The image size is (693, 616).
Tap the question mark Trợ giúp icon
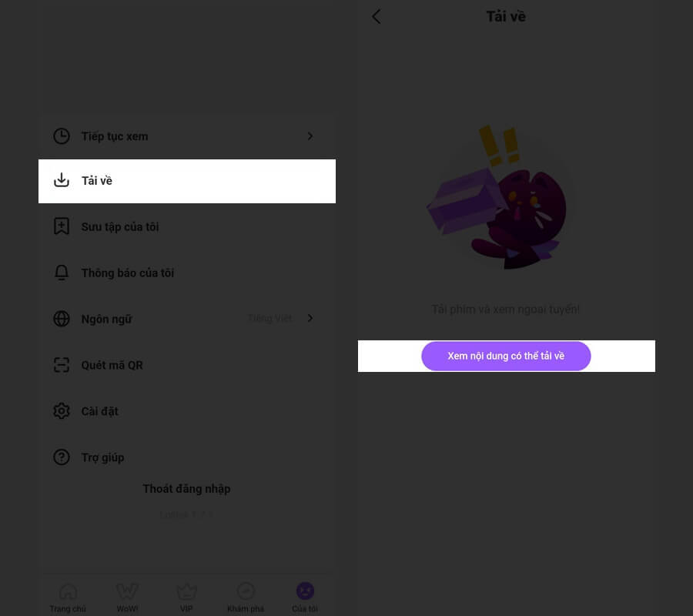tap(62, 457)
